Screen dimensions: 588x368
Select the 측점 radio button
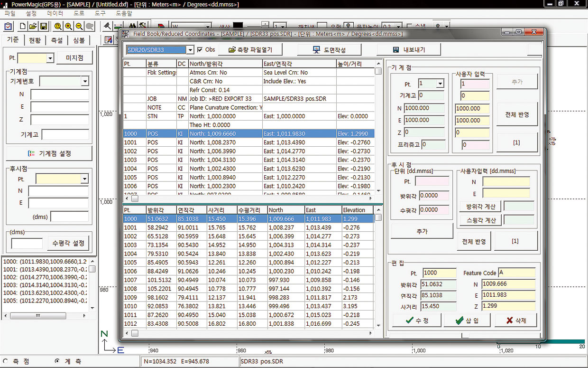[x=6, y=361]
